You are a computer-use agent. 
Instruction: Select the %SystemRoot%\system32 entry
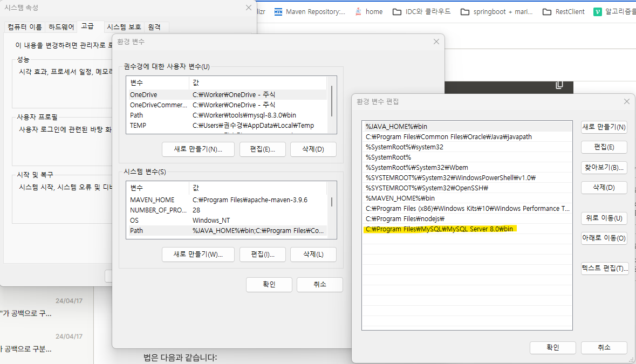coord(467,147)
